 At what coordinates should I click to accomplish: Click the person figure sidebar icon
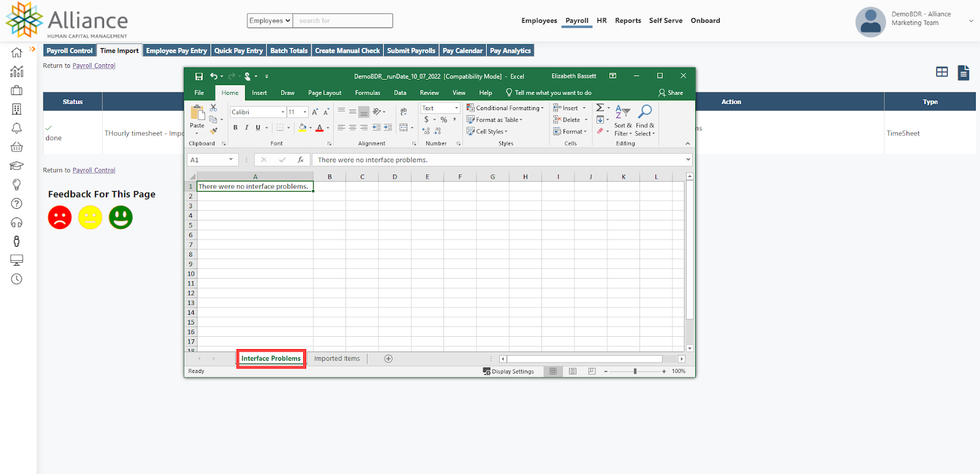17,241
